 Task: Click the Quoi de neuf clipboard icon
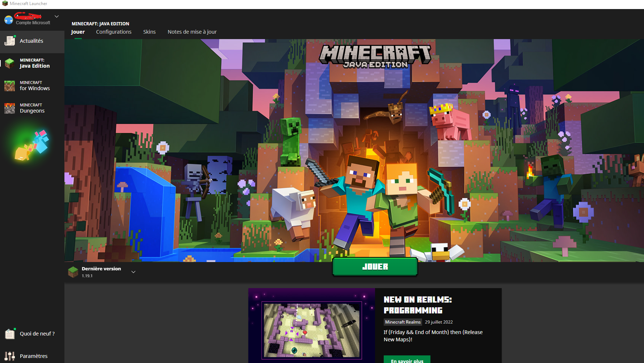click(x=10, y=334)
